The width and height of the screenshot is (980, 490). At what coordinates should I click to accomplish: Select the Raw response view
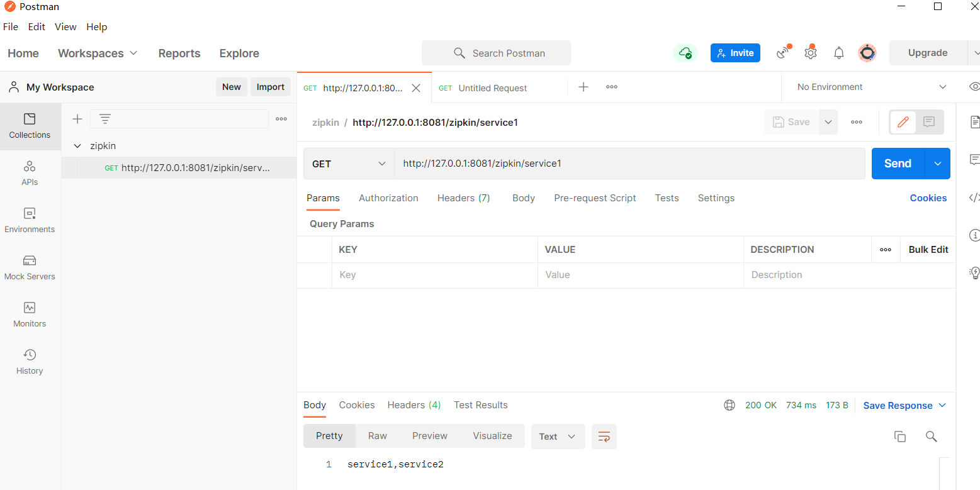(378, 436)
